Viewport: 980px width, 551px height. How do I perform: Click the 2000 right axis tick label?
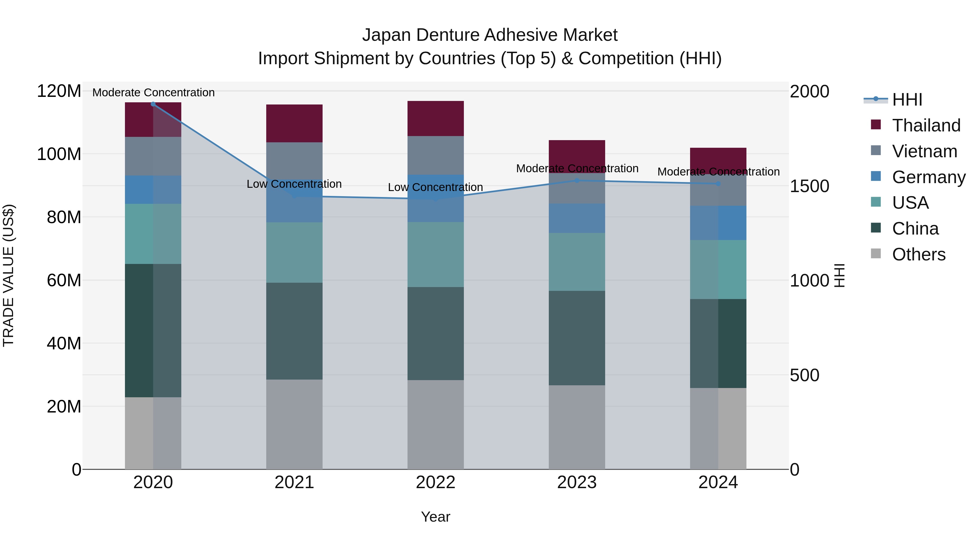(810, 92)
